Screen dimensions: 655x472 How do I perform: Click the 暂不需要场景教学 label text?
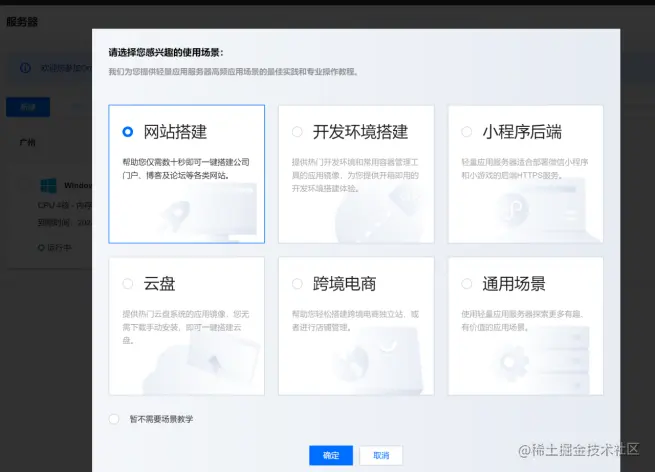161,419
